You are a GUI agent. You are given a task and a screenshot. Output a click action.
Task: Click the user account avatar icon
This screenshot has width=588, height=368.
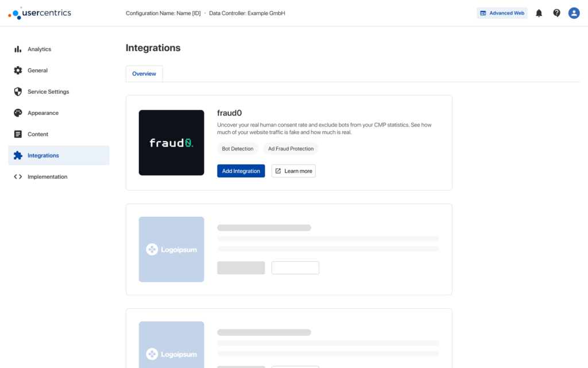pos(574,13)
